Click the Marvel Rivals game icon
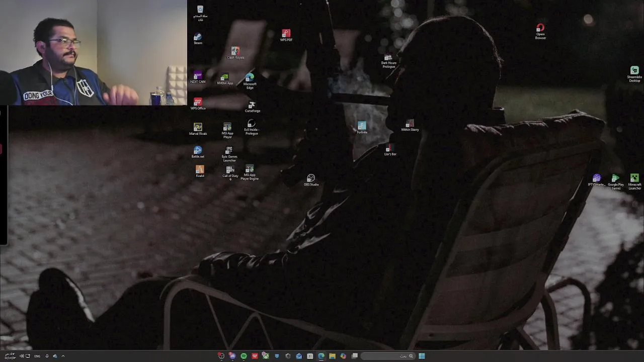 tap(198, 129)
